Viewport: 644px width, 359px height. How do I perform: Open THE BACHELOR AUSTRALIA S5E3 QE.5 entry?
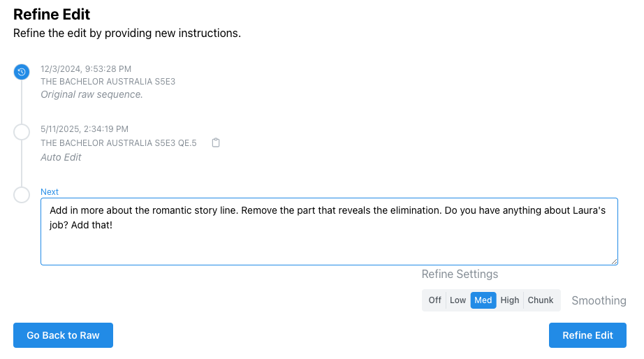(119, 143)
